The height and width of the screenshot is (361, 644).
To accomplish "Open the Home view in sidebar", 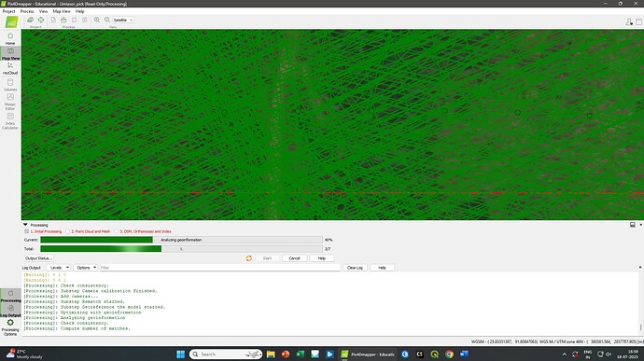I will point(10,38).
